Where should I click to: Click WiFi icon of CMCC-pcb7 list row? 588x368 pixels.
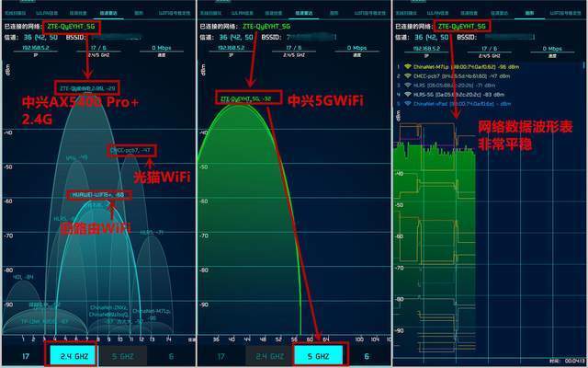pos(408,76)
